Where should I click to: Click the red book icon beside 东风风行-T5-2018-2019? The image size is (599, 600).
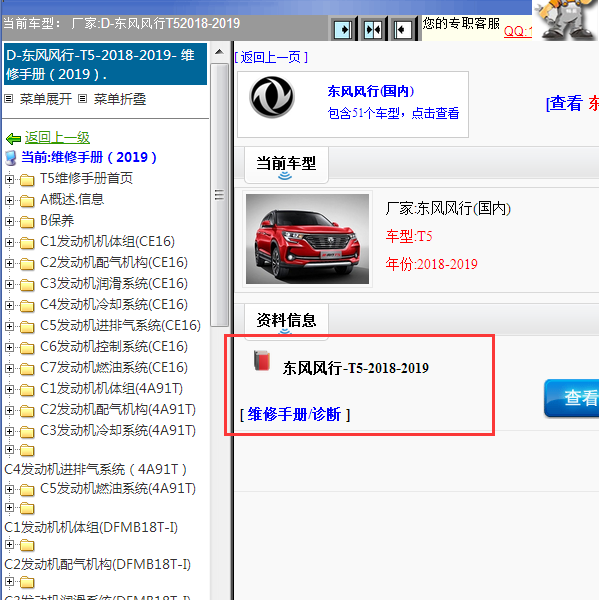(x=262, y=360)
